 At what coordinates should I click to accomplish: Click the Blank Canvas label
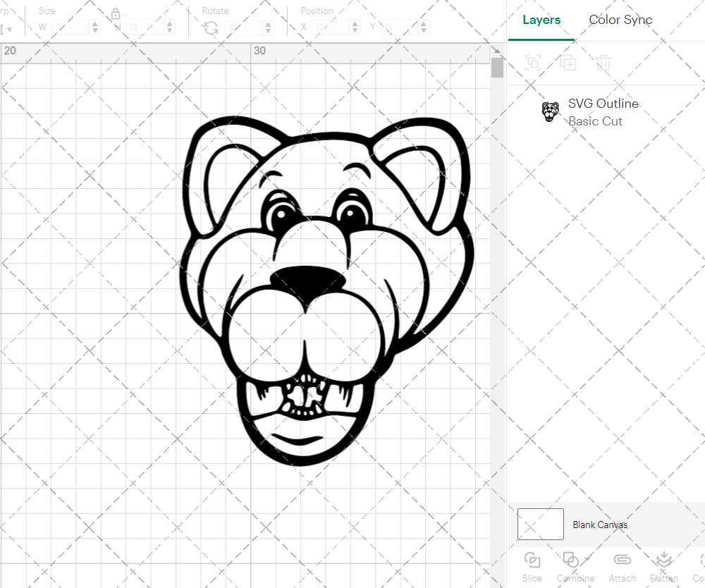pyautogui.click(x=601, y=525)
